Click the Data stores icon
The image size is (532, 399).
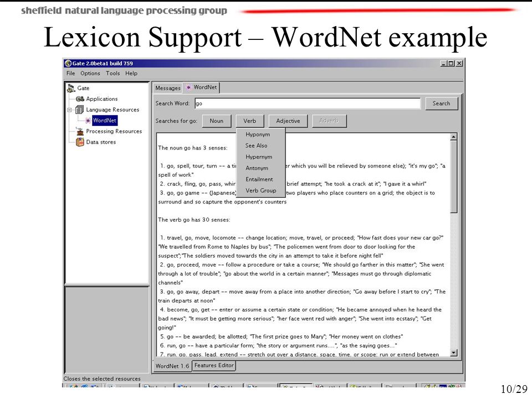pos(80,142)
